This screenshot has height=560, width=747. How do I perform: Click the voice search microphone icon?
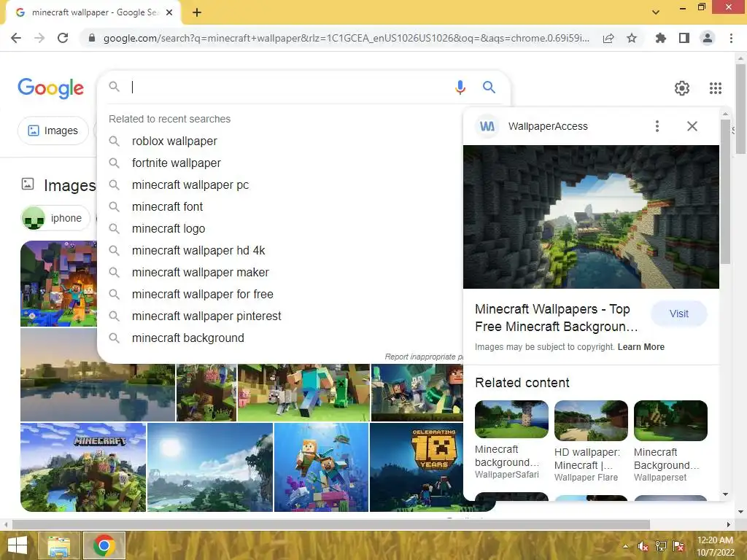click(x=460, y=87)
